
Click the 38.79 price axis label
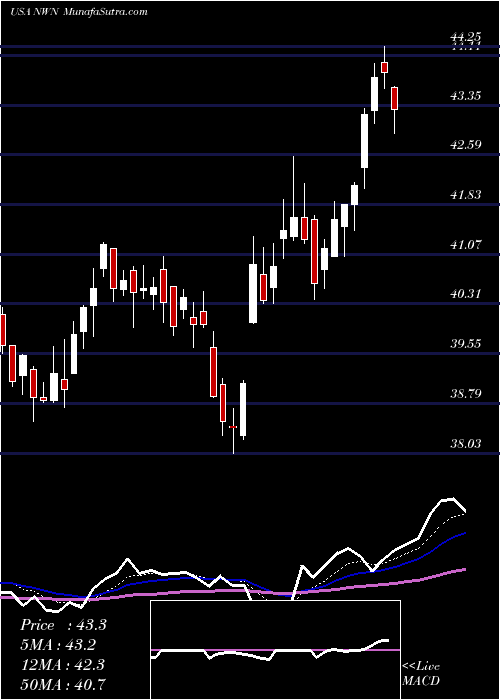(464, 394)
